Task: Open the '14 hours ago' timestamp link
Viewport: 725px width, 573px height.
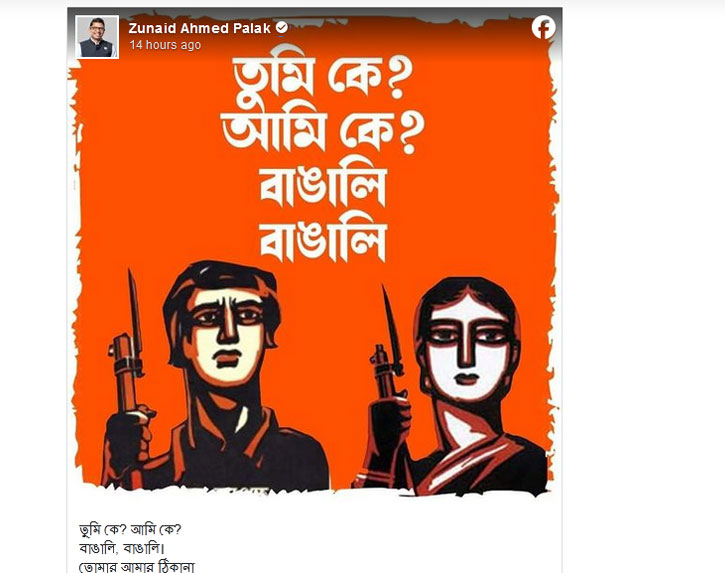Action: point(165,45)
